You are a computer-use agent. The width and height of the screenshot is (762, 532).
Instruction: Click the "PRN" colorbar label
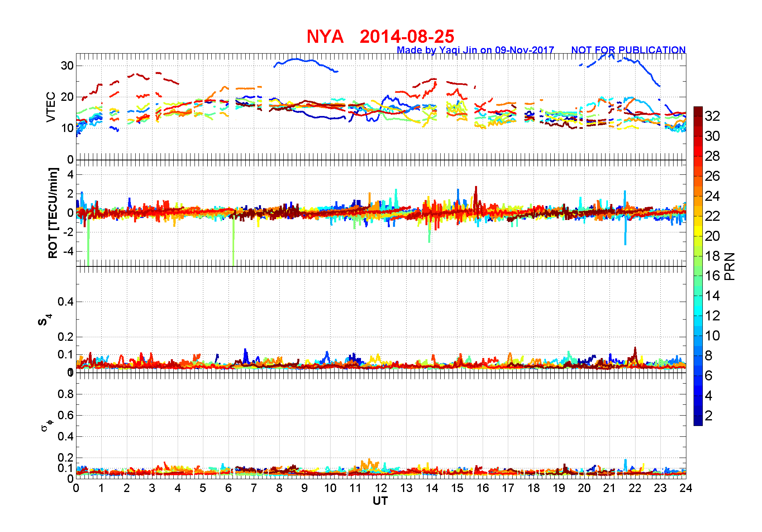click(x=730, y=266)
